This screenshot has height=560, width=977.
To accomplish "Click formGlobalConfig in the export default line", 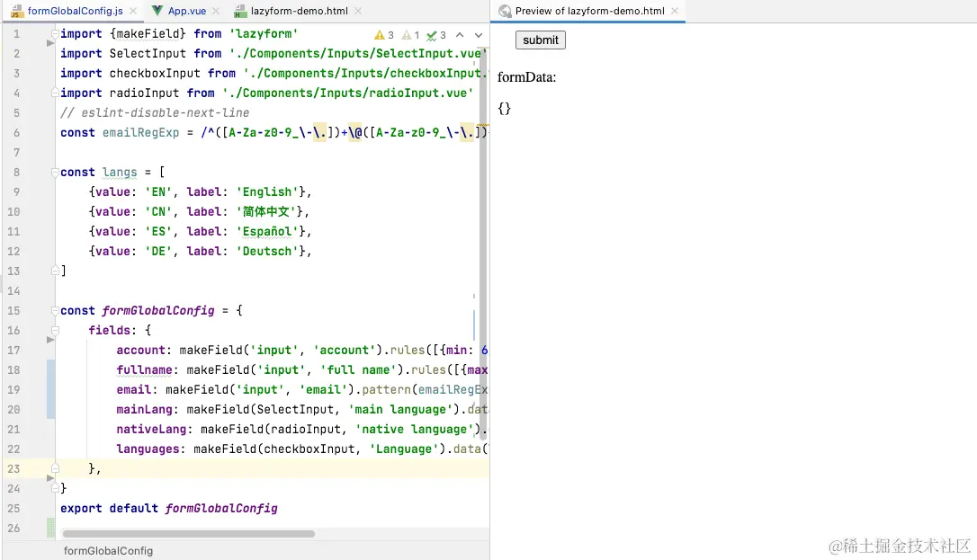I will 221,509.
